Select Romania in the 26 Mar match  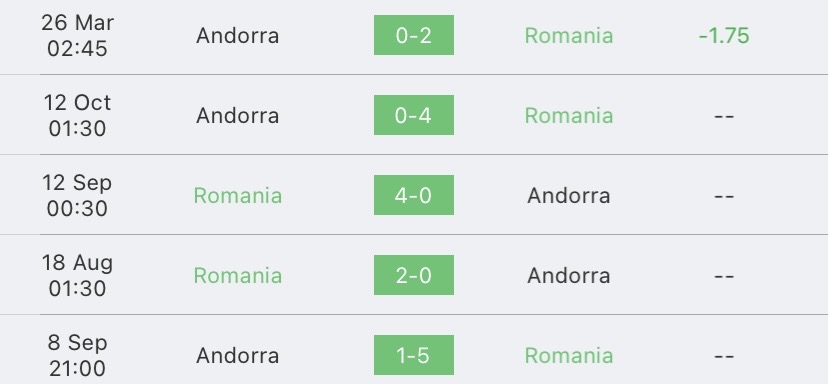coord(569,36)
